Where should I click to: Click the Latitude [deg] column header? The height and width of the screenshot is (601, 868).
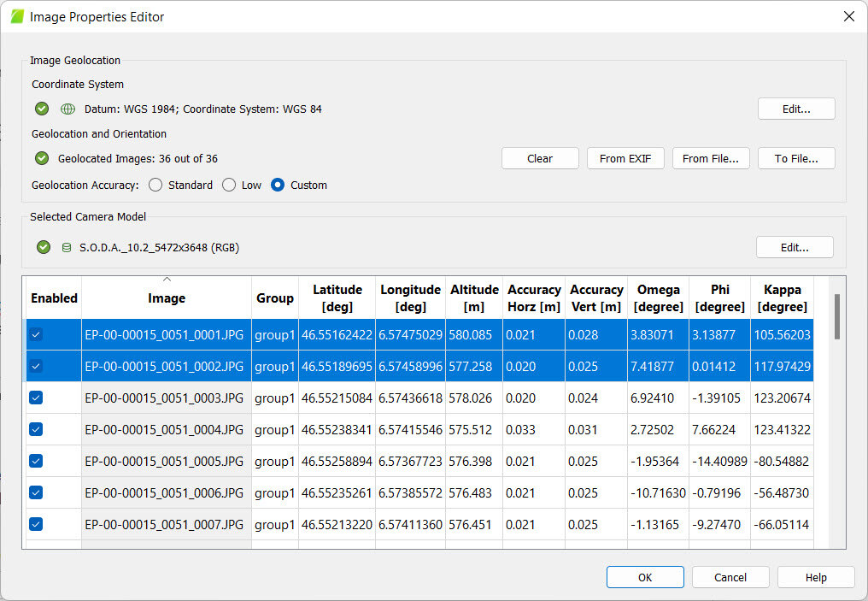click(337, 298)
